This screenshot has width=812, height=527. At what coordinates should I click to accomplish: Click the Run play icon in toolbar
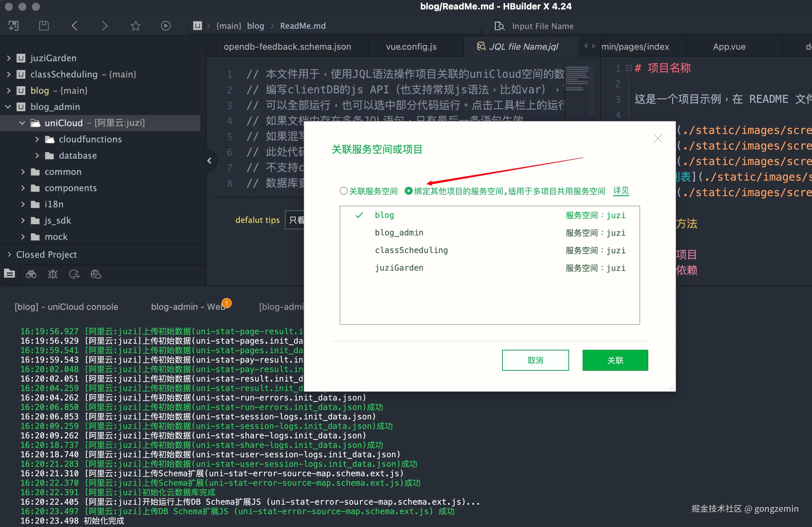(x=166, y=26)
